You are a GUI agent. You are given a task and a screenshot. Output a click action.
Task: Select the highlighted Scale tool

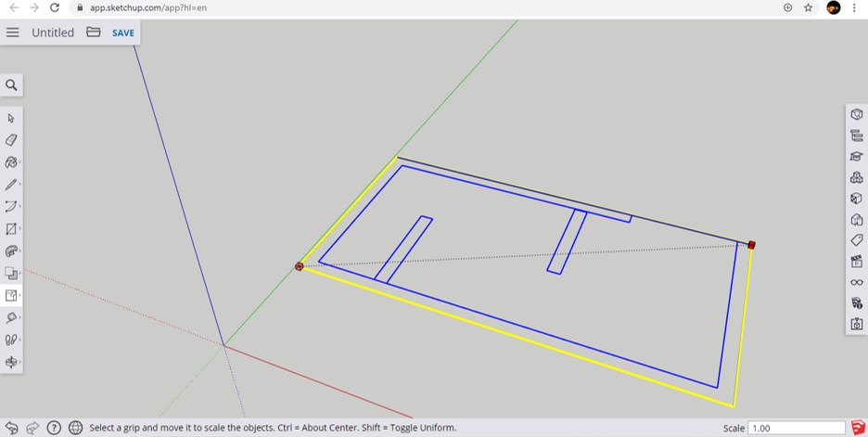coord(11,295)
